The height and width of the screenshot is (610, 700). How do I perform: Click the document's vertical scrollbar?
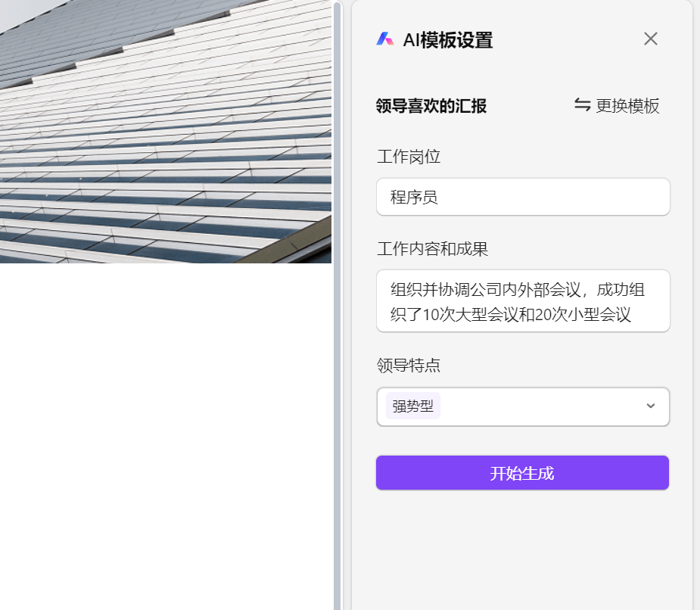click(x=337, y=306)
